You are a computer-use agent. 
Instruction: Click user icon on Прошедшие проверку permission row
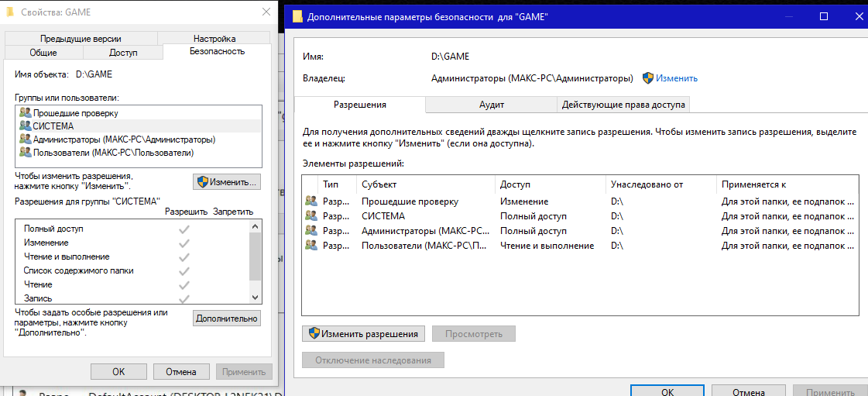tap(310, 201)
